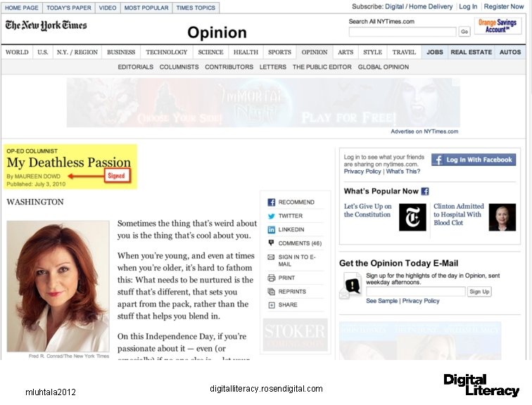Click the MAUREEN DOWD byline link
Viewport: 532px width, 405px height.
(x=37, y=176)
